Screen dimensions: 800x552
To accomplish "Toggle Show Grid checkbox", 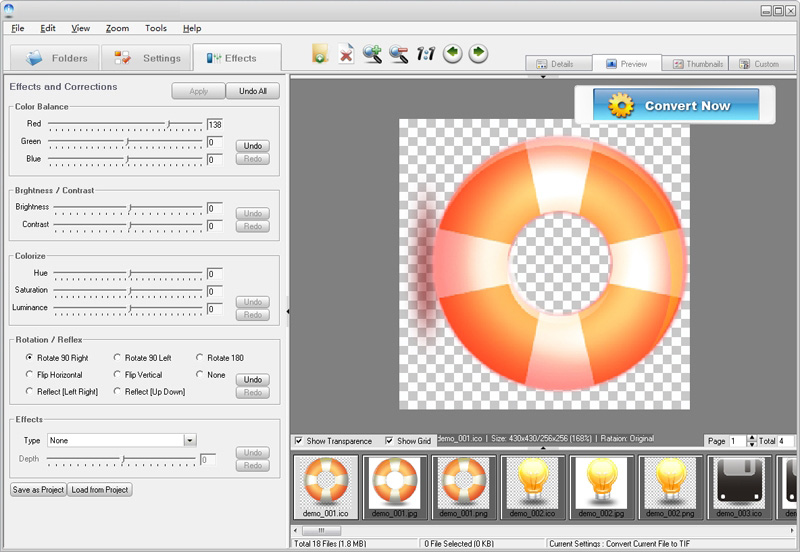I will (389, 440).
